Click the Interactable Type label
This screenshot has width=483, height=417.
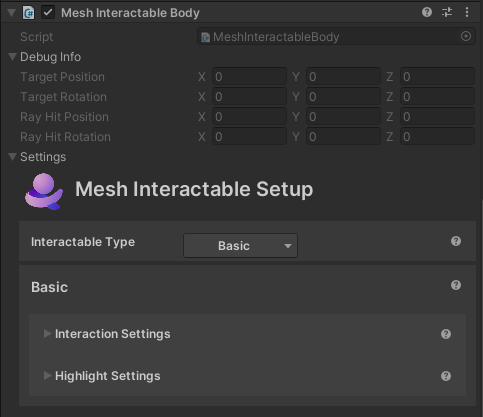point(83,242)
